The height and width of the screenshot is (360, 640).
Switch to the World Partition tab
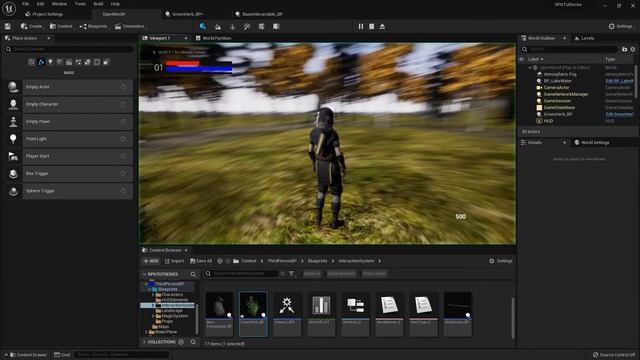coord(213,38)
